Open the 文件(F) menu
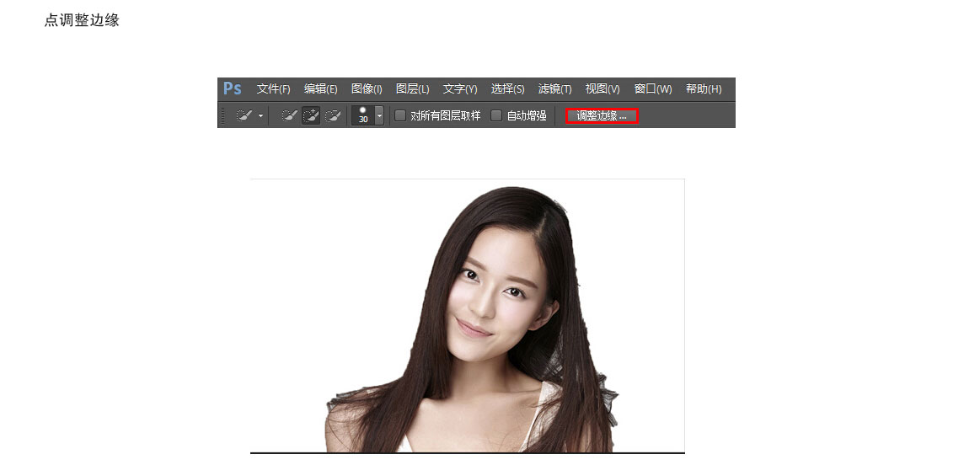980x465 pixels. 274,89
